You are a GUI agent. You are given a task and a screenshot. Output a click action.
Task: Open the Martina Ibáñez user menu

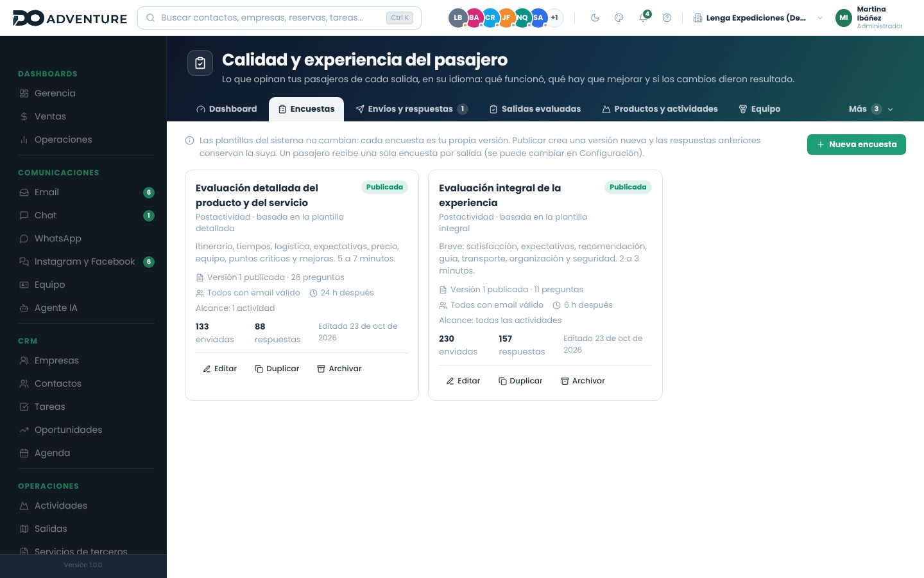click(869, 18)
